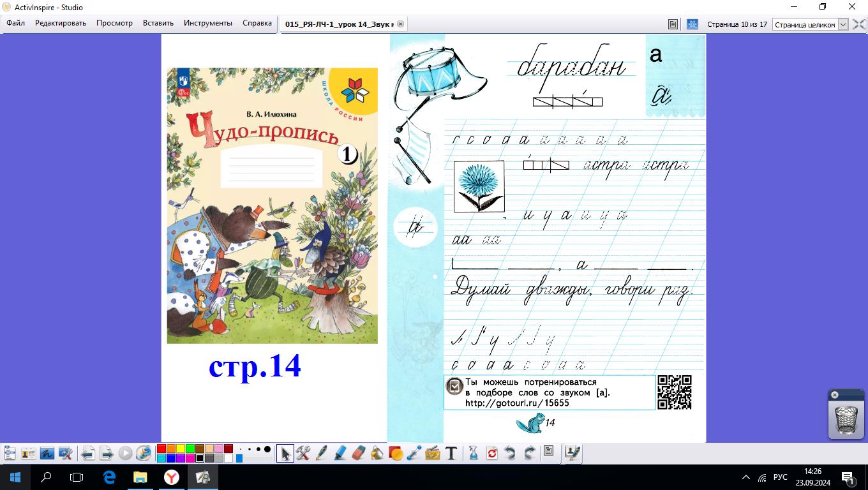
Task: Open the Main Menu icon in bottom toolbar
Action: [x=10, y=453]
